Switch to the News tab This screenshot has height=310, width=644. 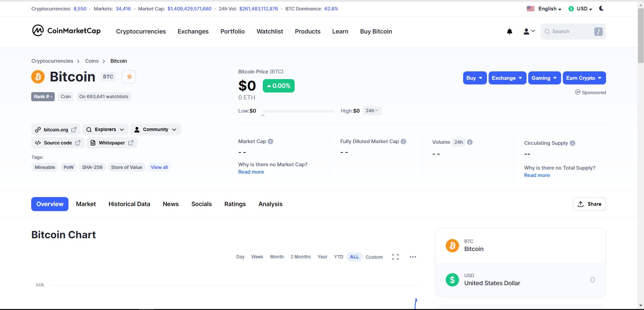click(x=171, y=204)
